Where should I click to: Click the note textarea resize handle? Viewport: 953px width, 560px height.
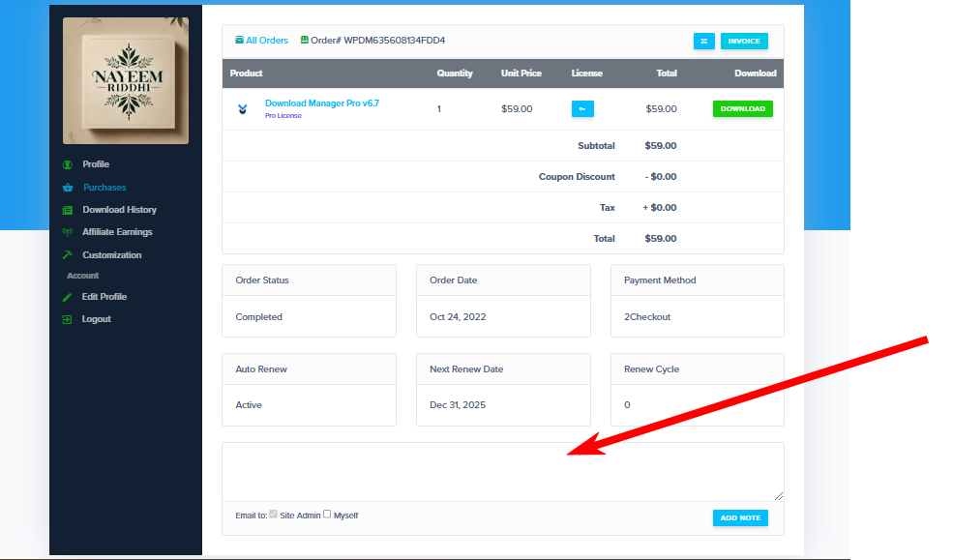pos(779,496)
